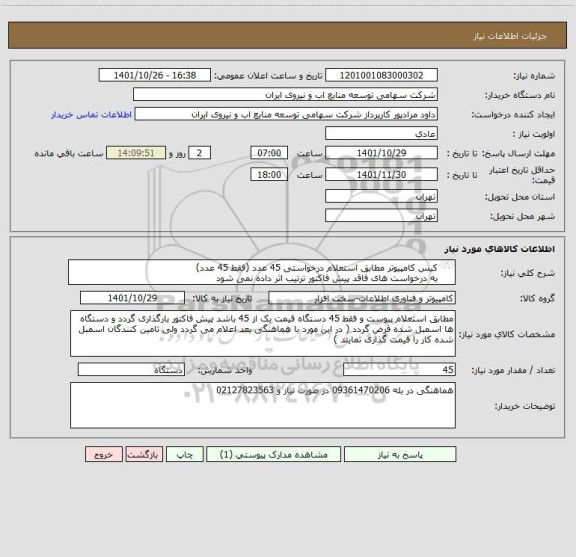Click the چاپ print button

click(184, 454)
